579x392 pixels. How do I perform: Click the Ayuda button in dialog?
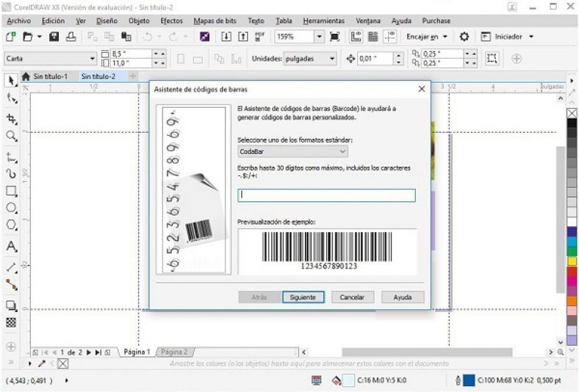click(x=403, y=297)
